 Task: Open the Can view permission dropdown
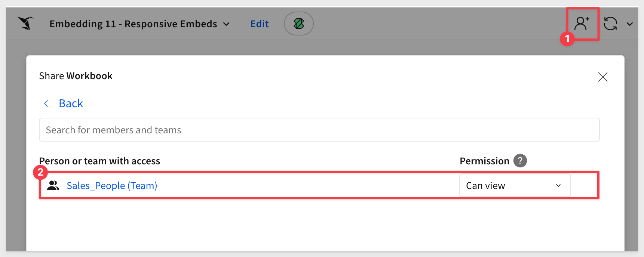coord(515,185)
